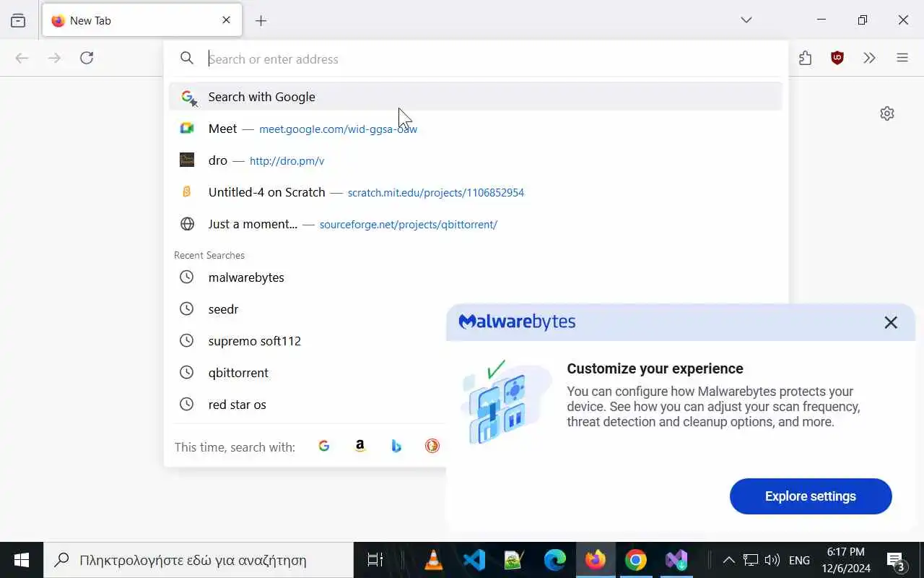Viewport: 924px width, 578px height.
Task: Open Visual Studio purple taskbar icon
Action: pos(676,560)
